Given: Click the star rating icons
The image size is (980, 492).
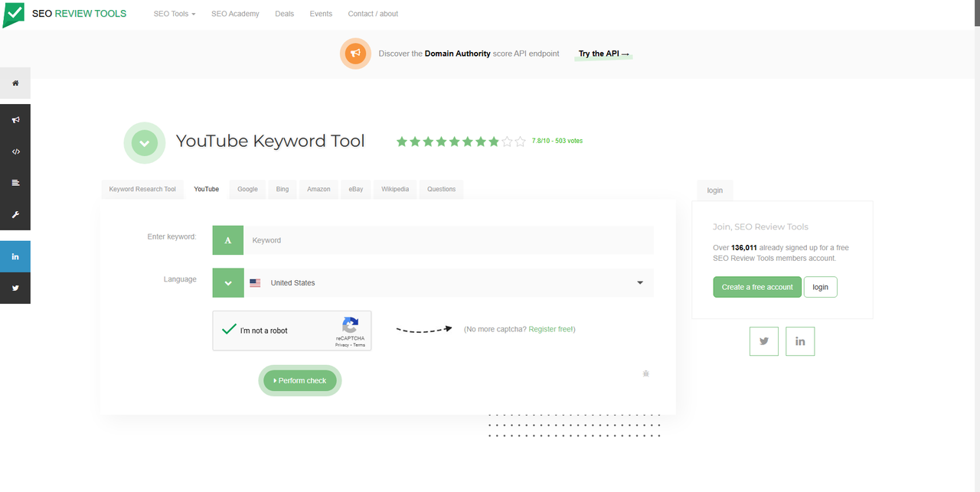Looking at the screenshot, I should coord(461,142).
